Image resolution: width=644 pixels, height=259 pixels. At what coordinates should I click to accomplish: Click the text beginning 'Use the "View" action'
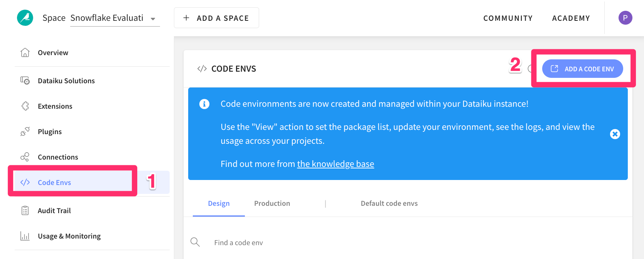coord(408,134)
